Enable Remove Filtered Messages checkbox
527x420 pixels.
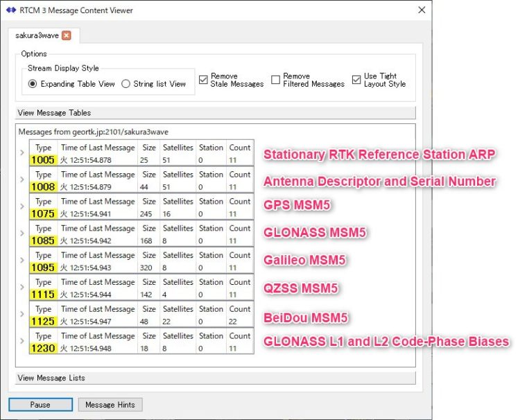(x=276, y=80)
